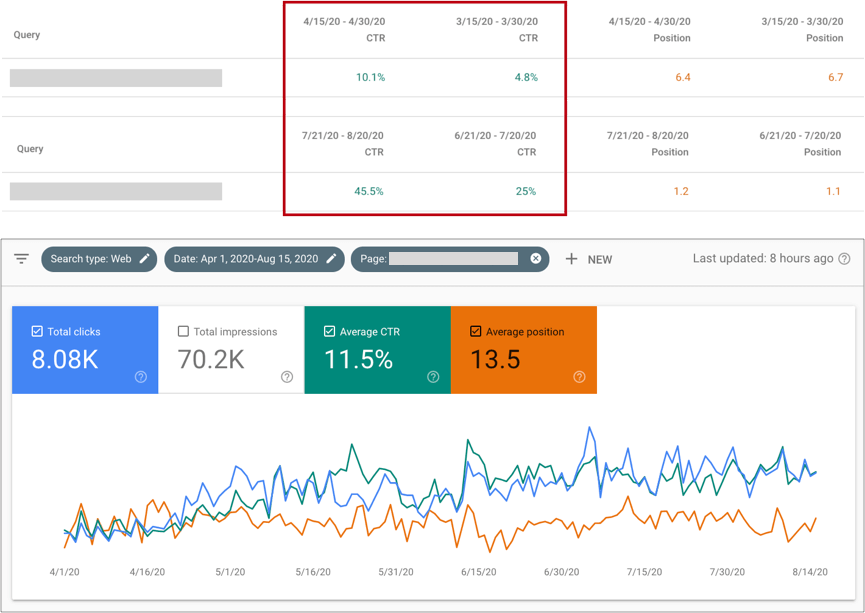Click the 45.5% CTR cell
Screen dimensions: 865x613
point(369,191)
